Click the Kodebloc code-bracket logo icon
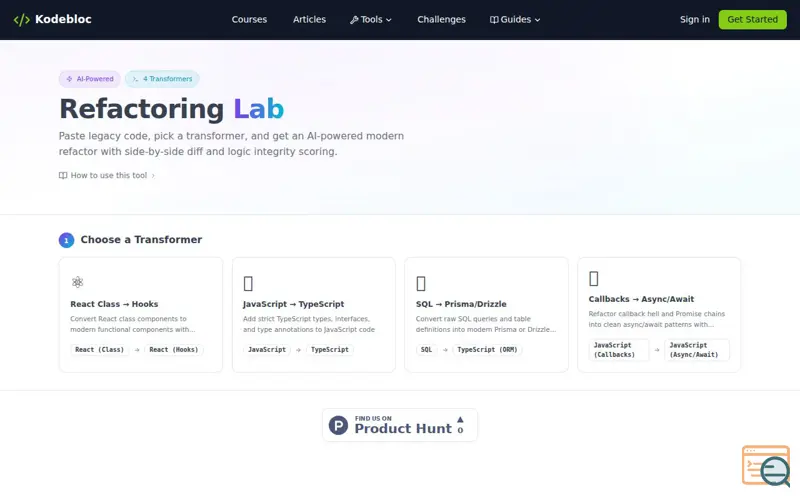The image size is (800, 500). (21, 20)
